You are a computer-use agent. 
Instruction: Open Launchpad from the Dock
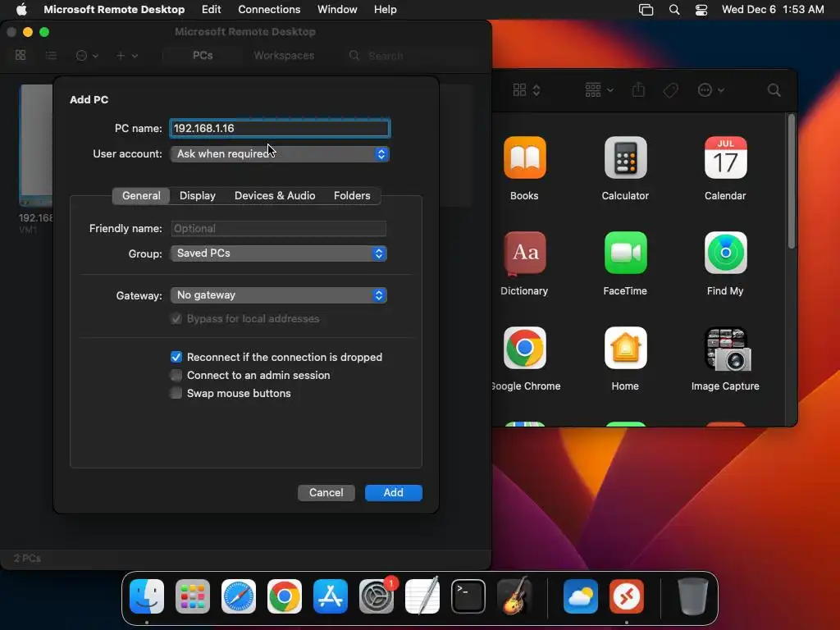tap(192, 596)
